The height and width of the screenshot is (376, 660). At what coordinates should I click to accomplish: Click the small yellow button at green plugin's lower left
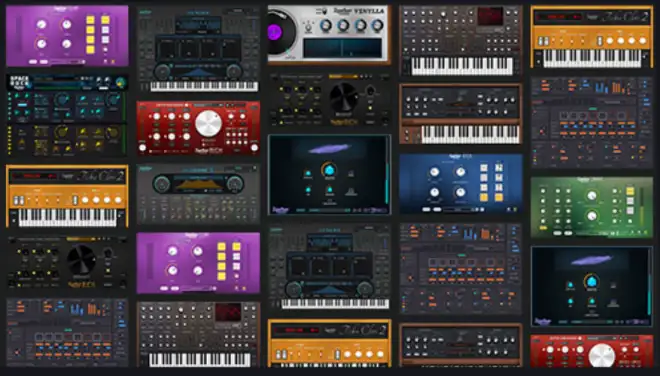click(543, 228)
